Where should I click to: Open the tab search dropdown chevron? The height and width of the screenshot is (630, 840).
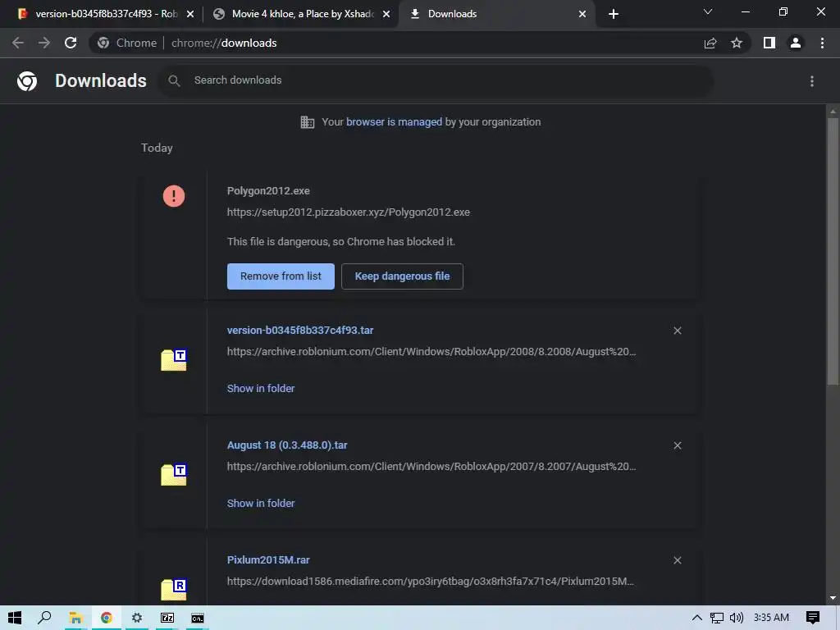coord(708,11)
